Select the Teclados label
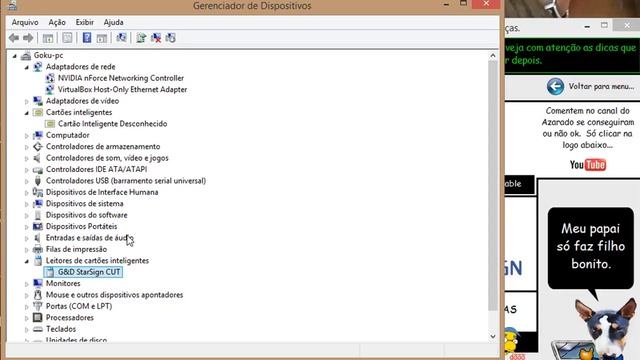 click(x=61, y=329)
